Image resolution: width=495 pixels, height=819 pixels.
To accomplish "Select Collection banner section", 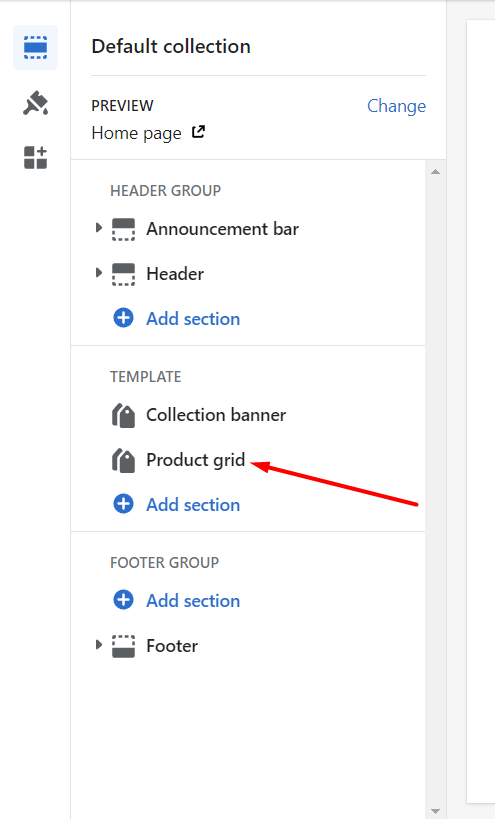I will (216, 415).
